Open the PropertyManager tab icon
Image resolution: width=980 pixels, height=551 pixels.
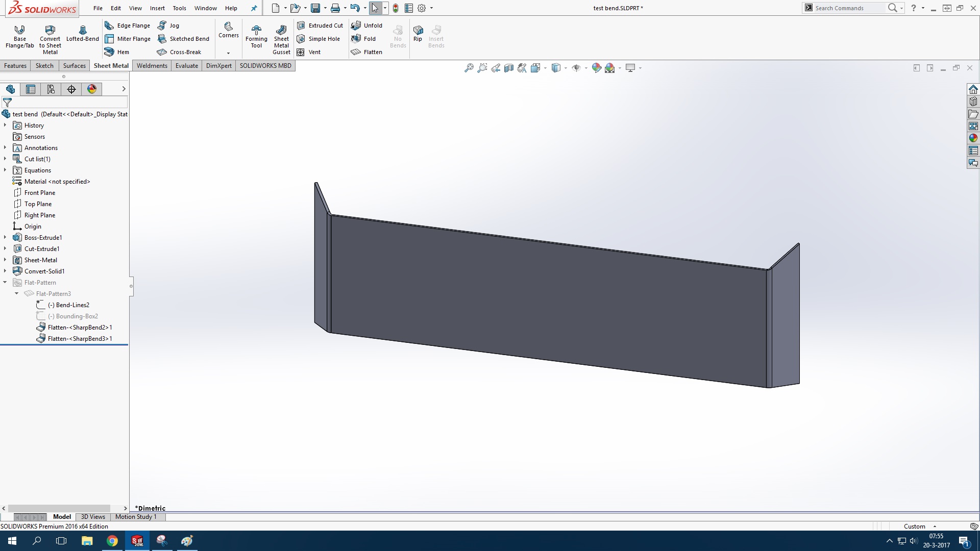[31, 89]
